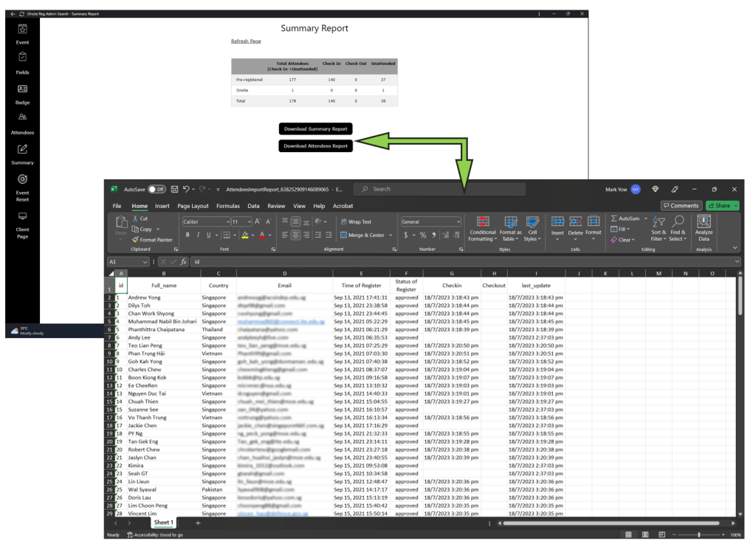Toggle Bold formatting

(188, 235)
